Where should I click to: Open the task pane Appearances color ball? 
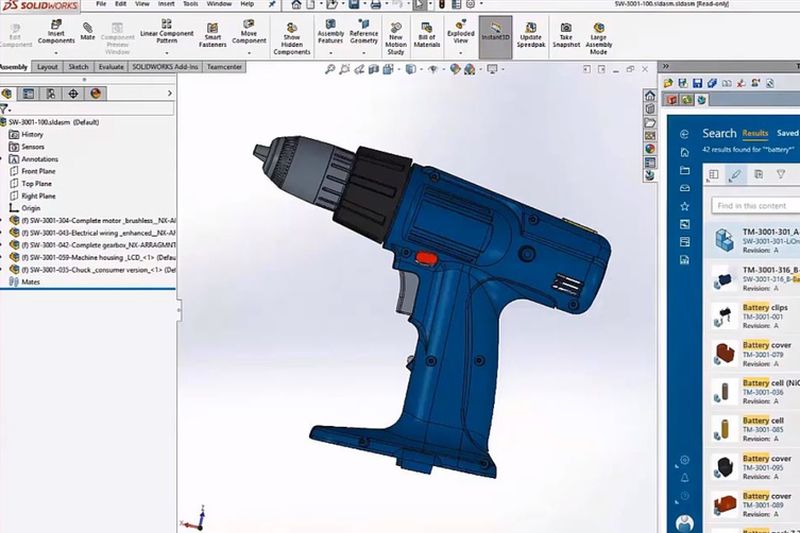point(650,149)
